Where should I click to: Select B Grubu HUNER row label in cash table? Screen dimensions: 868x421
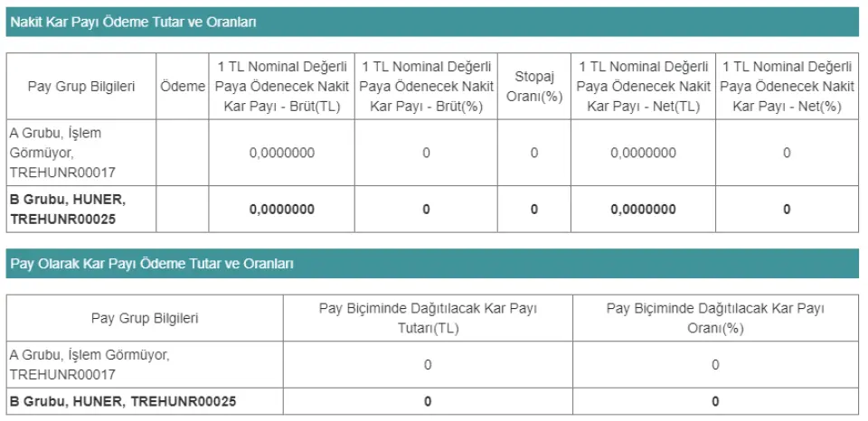coord(68,209)
